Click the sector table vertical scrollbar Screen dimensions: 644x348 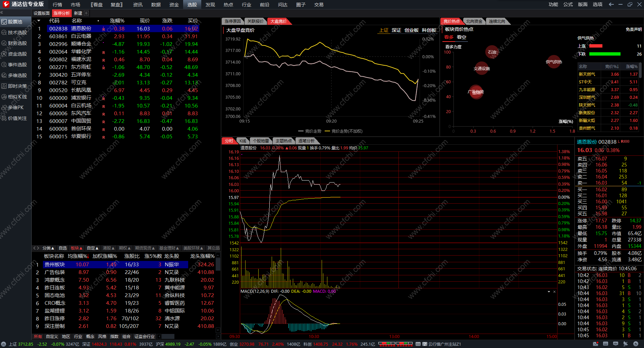tap(218, 292)
